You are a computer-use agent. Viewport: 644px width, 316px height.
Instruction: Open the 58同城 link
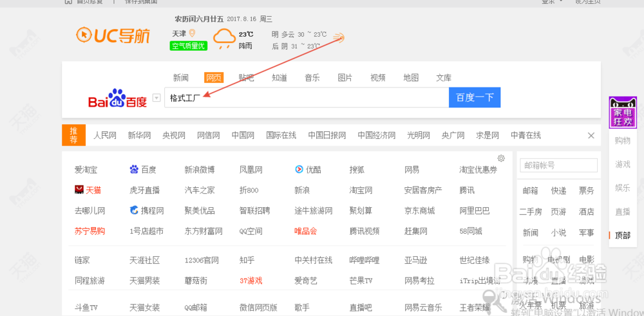tap(471, 231)
